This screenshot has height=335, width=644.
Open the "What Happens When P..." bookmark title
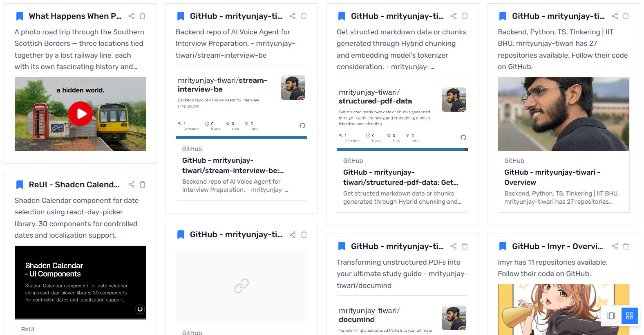click(75, 16)
